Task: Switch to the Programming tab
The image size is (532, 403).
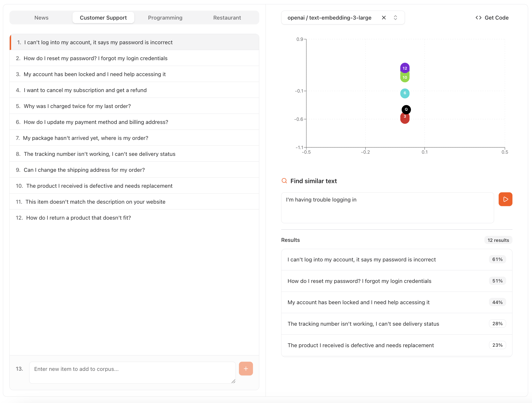Action: (165, 18)
